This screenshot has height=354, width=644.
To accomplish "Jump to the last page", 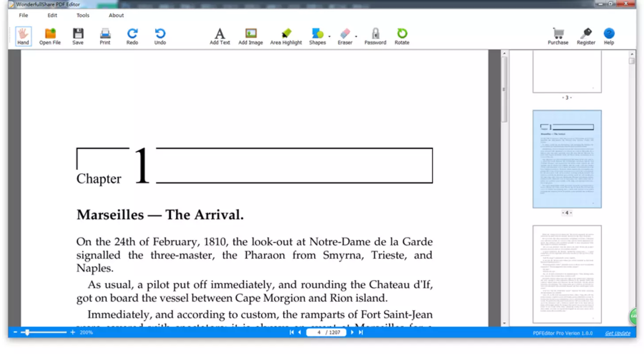I will pyautogui.click(x=361, y=332).
